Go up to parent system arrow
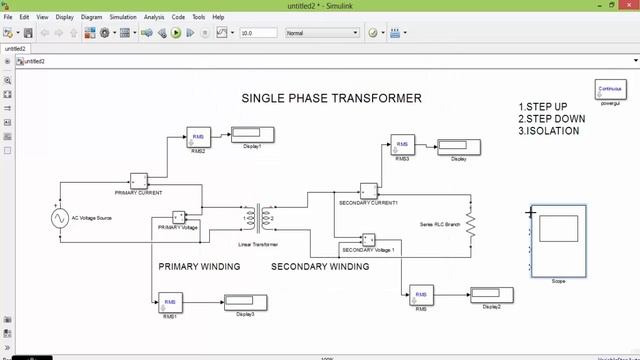This screenshot has height=360, width=640. [73, 33]
